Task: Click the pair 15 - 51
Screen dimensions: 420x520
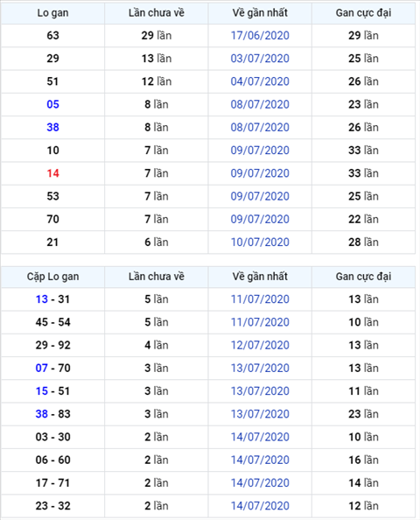Action: [x=52, y=391]
